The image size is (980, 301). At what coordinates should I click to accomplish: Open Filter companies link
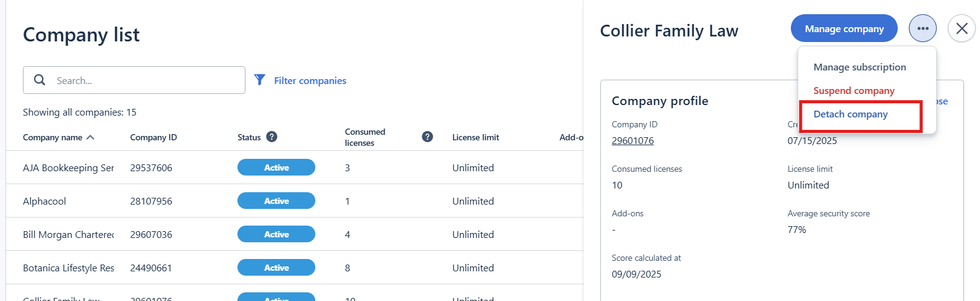tap(310, 81)
